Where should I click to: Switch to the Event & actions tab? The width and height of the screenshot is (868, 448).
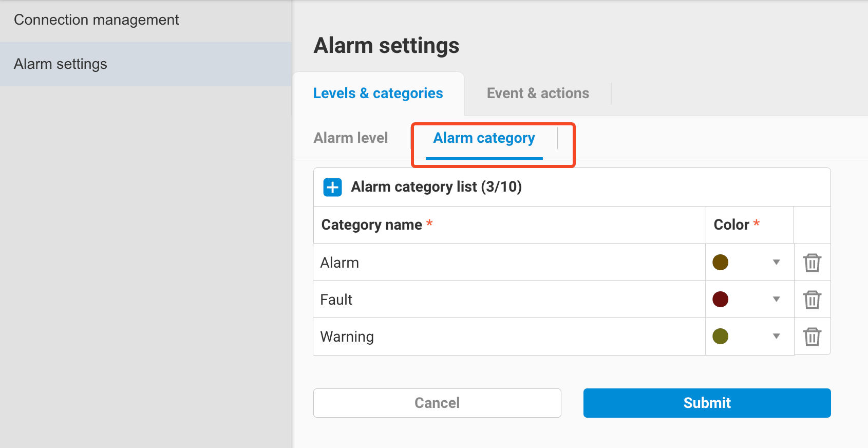coord(537,93)
